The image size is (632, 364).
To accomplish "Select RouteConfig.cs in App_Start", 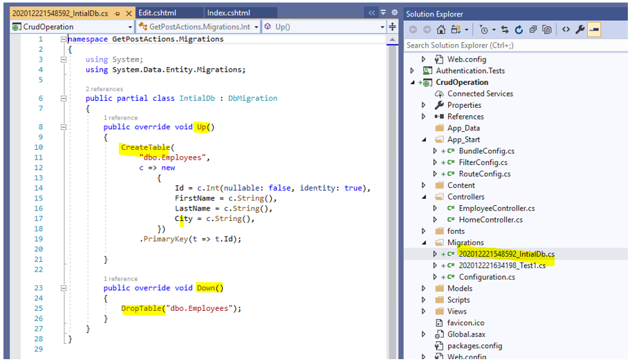I will click(485, 174).
